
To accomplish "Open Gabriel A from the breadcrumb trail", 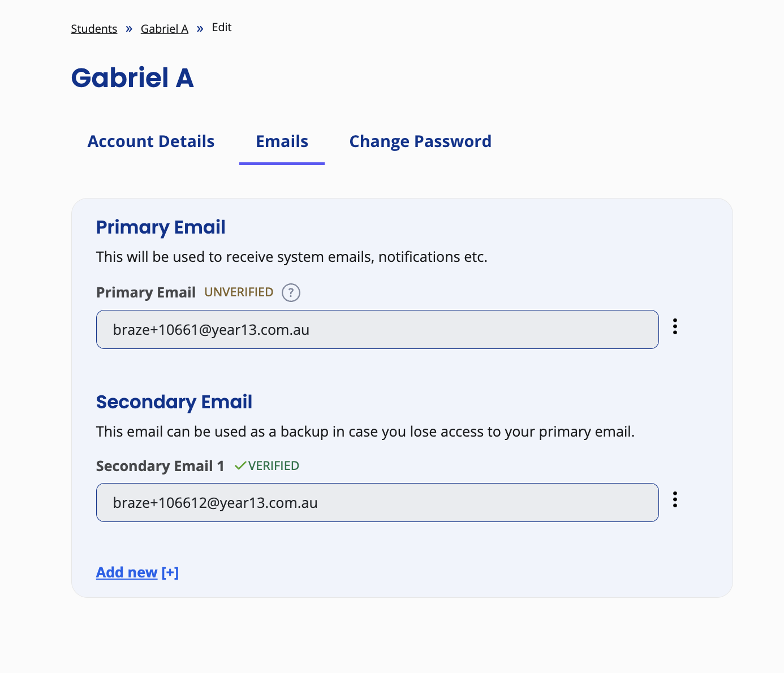I will (x=164, y=28).
